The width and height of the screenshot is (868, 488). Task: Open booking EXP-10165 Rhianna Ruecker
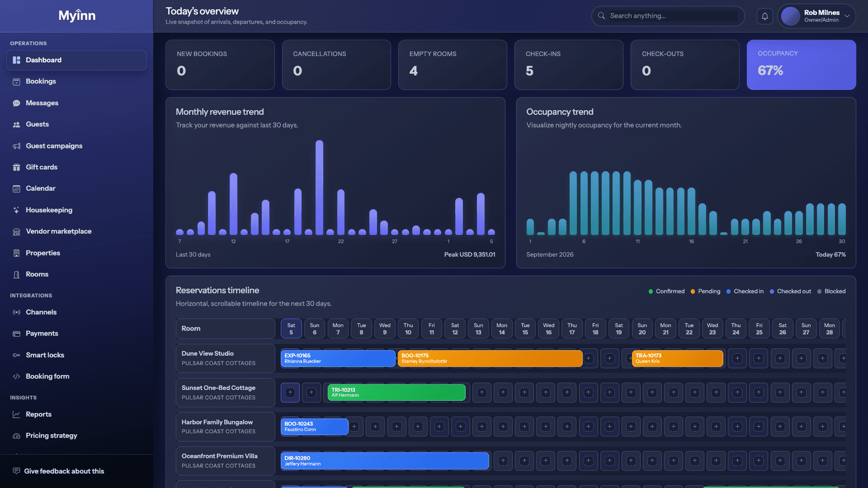coord(338,358)
